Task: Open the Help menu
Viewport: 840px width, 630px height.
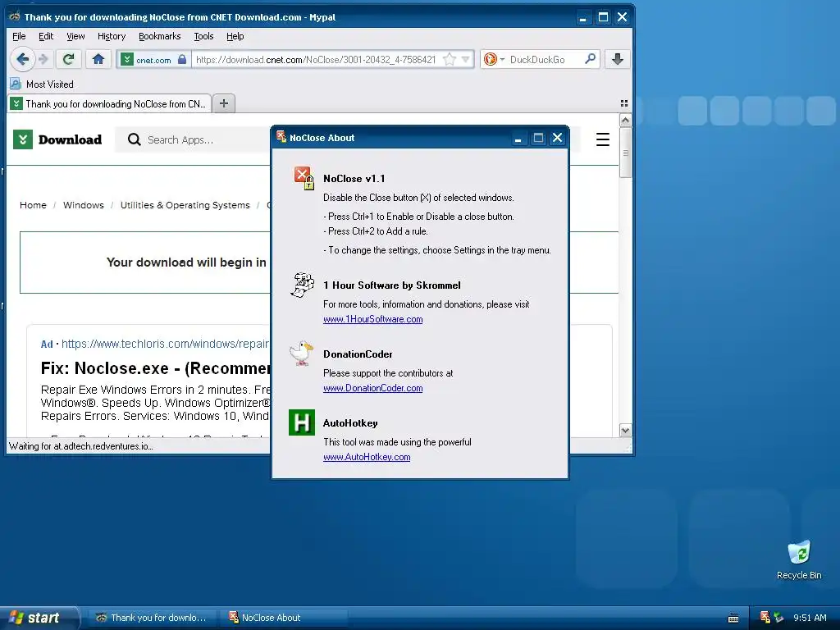Action: [235, 36]
